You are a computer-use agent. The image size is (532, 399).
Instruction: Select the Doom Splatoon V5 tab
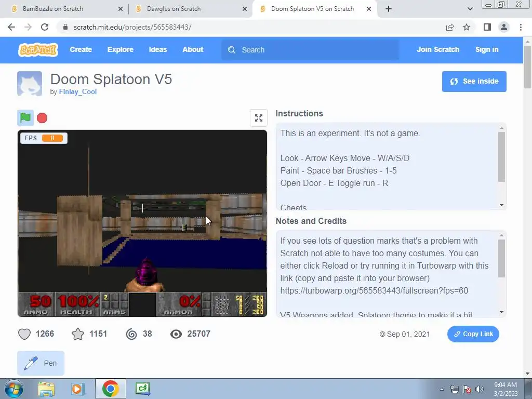(314, 9)
